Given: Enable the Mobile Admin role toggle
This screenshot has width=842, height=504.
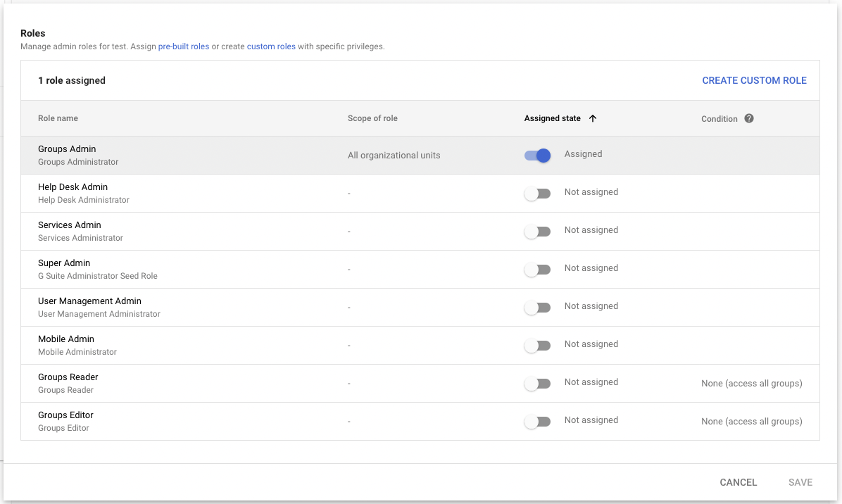Looking at the screenshot, I should coord(538,346).
